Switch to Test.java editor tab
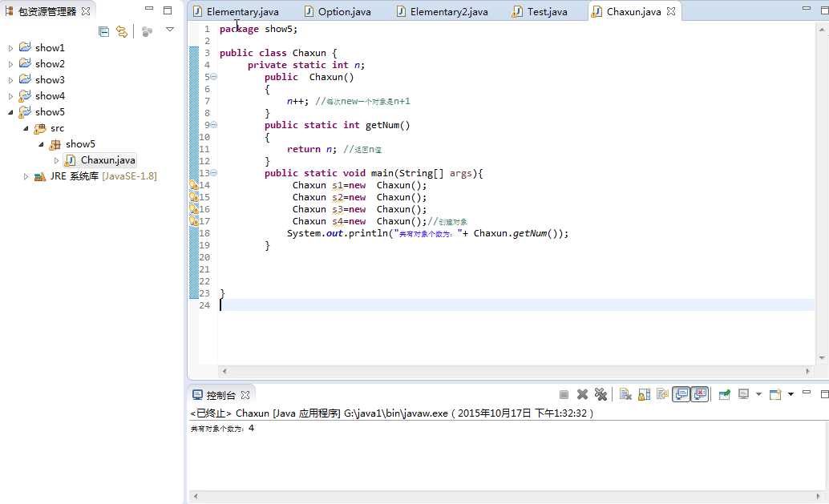This screenshot has width=829, height=504. 548,12
